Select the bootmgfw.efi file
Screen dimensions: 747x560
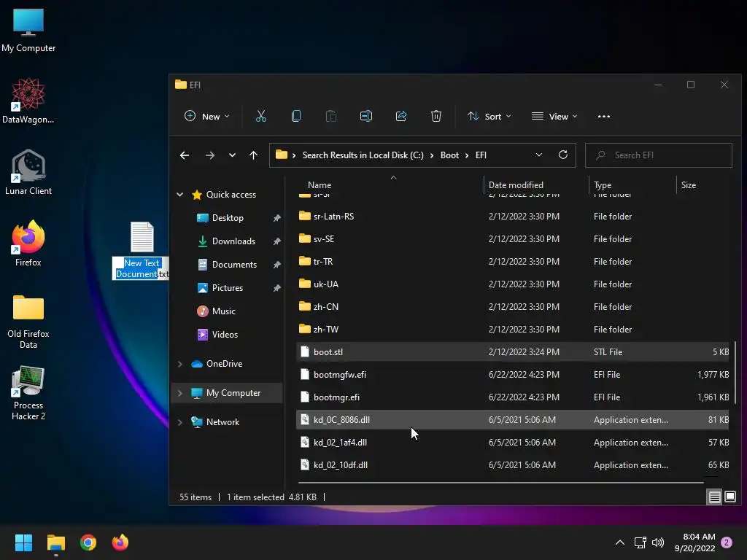tap(513, 374)
